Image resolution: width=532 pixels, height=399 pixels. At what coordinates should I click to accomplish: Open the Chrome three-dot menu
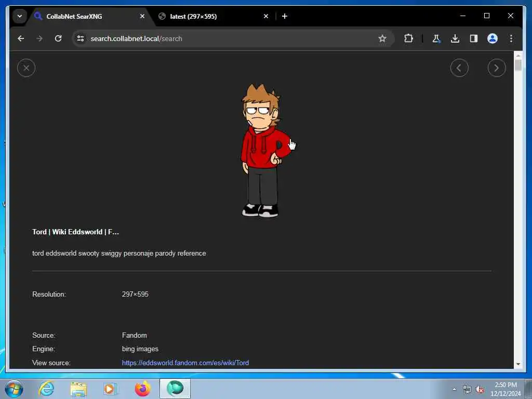(x=511, y=38)
